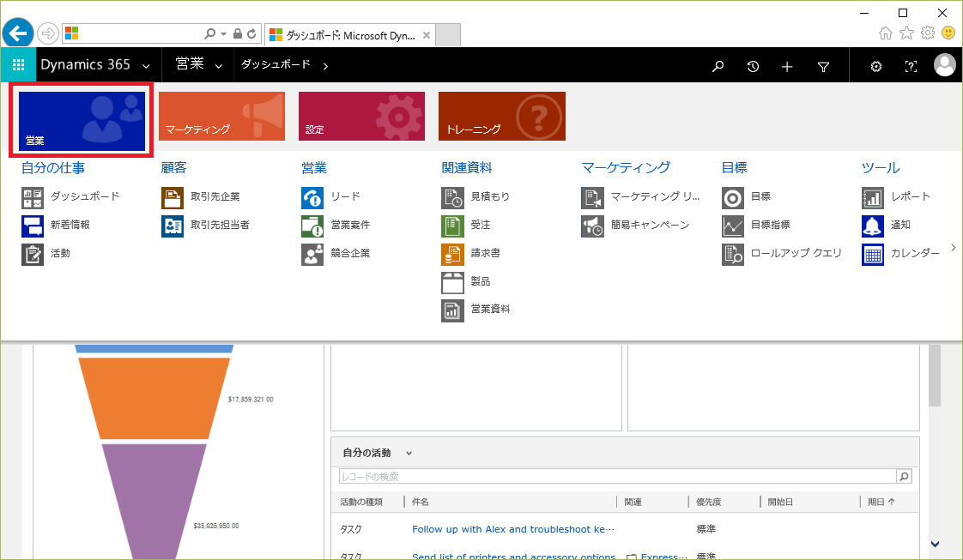Click the 営業資料 icon
Image resolution: width=963 pixels, height=560 pixels.
452,311
